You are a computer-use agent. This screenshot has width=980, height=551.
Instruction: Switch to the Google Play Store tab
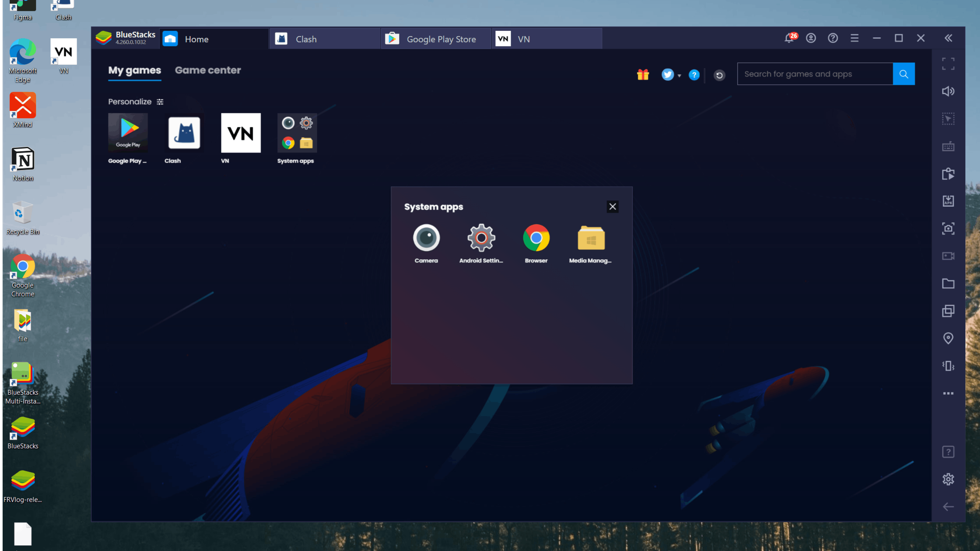pyautogui.click(x=436, y=39)
